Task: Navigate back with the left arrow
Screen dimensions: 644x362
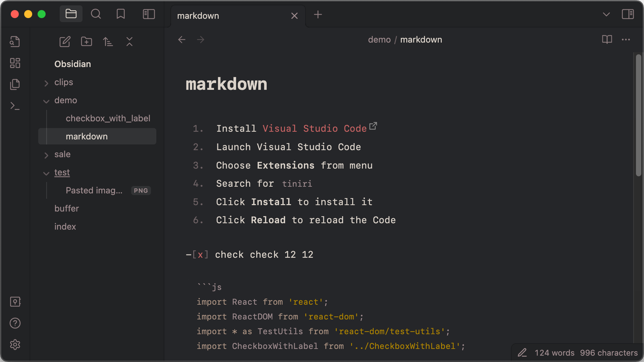Action: 182,40
